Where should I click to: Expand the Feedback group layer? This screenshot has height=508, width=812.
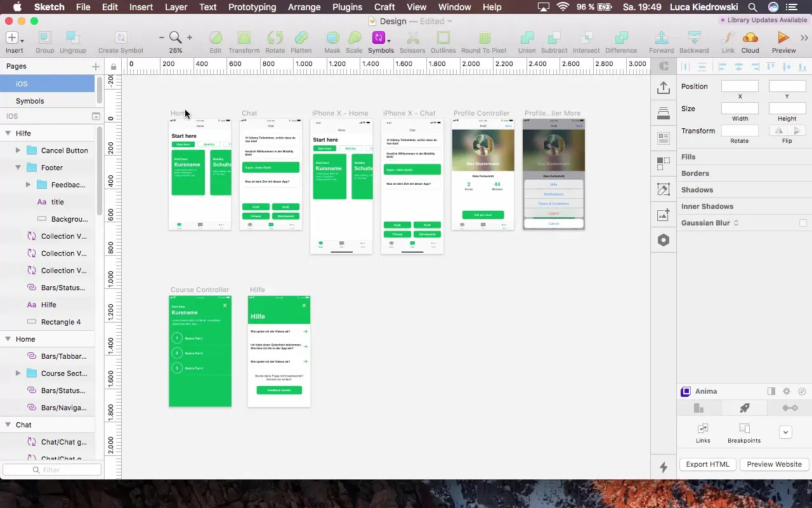pos(28,185)
